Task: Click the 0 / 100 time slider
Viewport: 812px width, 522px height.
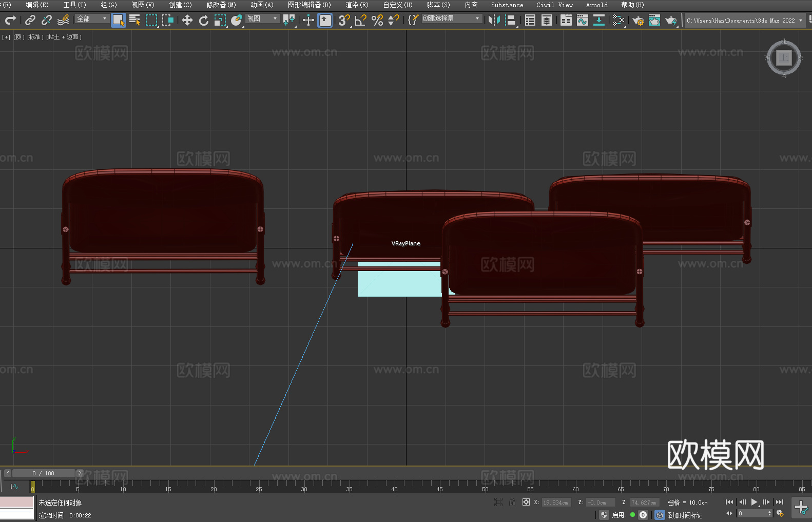Action: click(x=44, y=473)
